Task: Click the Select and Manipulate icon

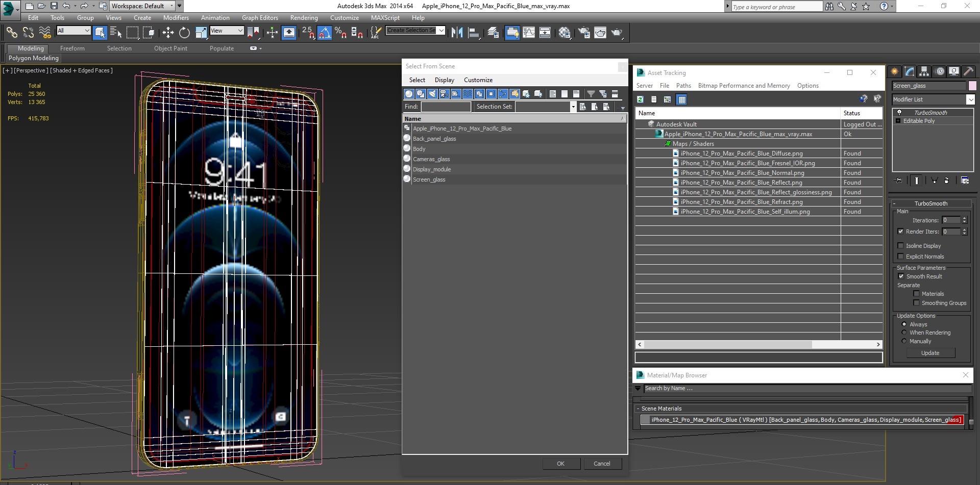Action: tap(272, 33)
